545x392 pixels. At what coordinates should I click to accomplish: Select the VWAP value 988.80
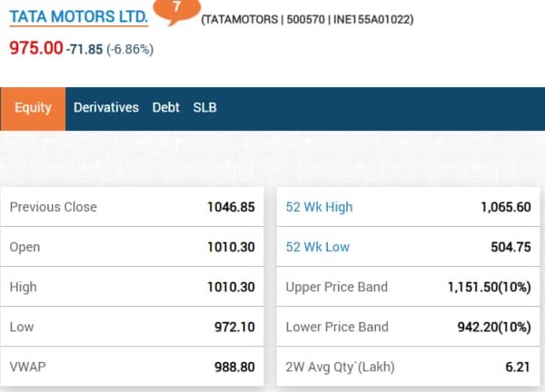(x=234, y=367)
